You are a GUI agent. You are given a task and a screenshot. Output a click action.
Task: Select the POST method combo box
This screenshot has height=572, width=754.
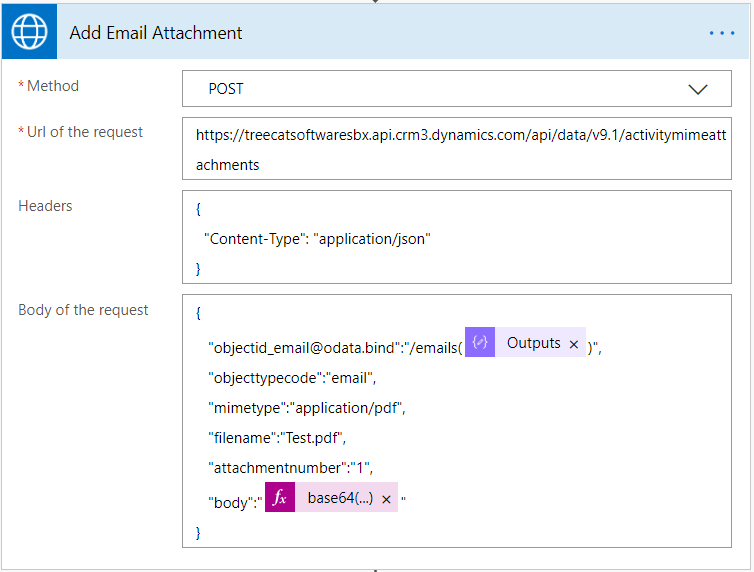pyautogui.click(x=457, y=89)
